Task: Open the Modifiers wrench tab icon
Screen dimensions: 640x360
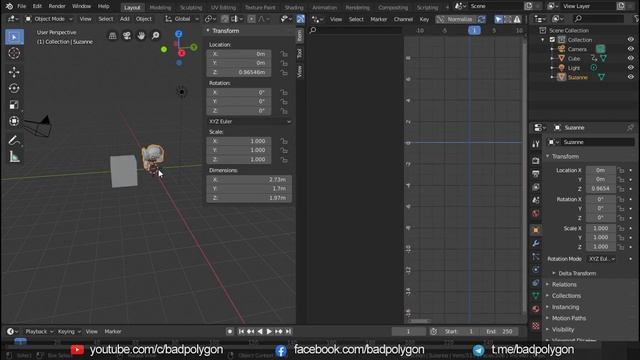Action: click(x=536, y=243)
